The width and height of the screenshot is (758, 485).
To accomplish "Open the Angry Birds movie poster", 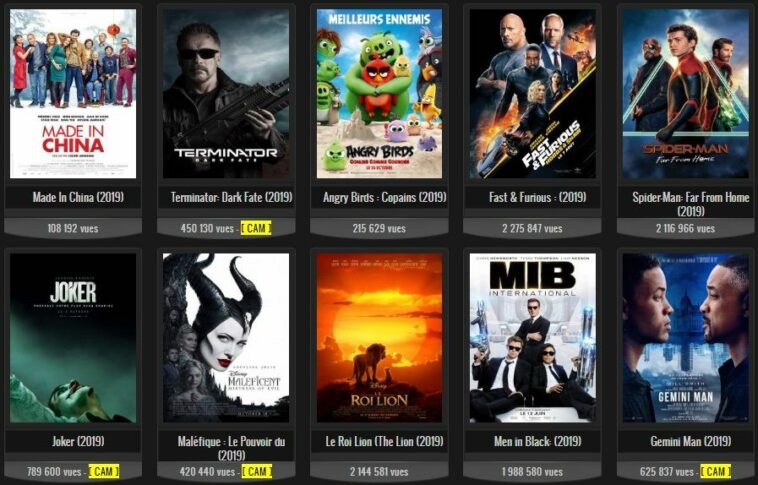I will (379, 94).
